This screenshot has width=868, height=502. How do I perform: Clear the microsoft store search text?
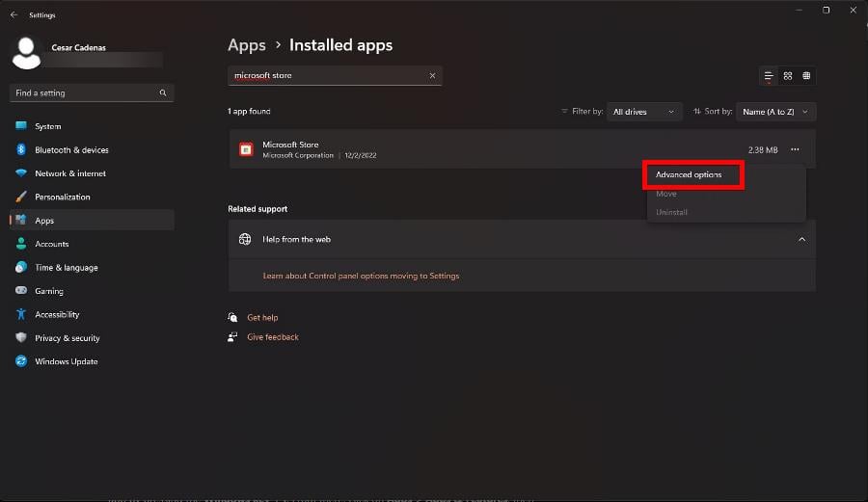click(x=432, y=76)
